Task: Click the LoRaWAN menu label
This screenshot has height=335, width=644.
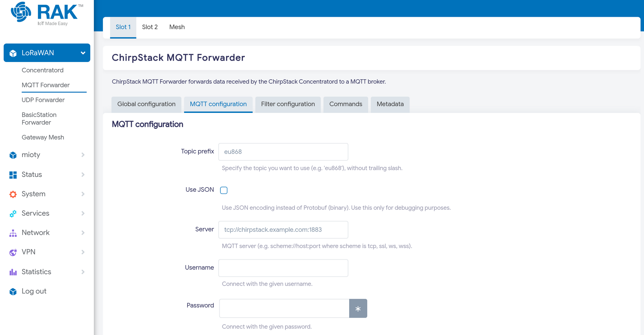Action: coord(38,53)
